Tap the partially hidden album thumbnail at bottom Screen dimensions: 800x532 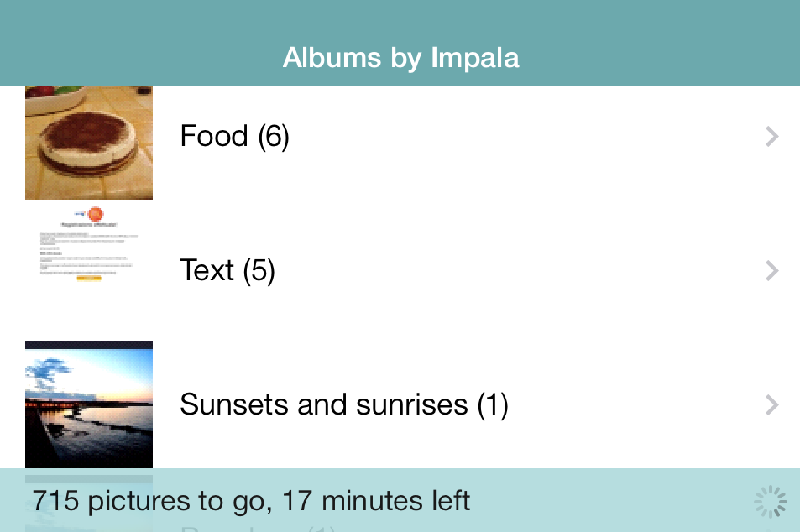pyautogui.click(x=89, y=503)
